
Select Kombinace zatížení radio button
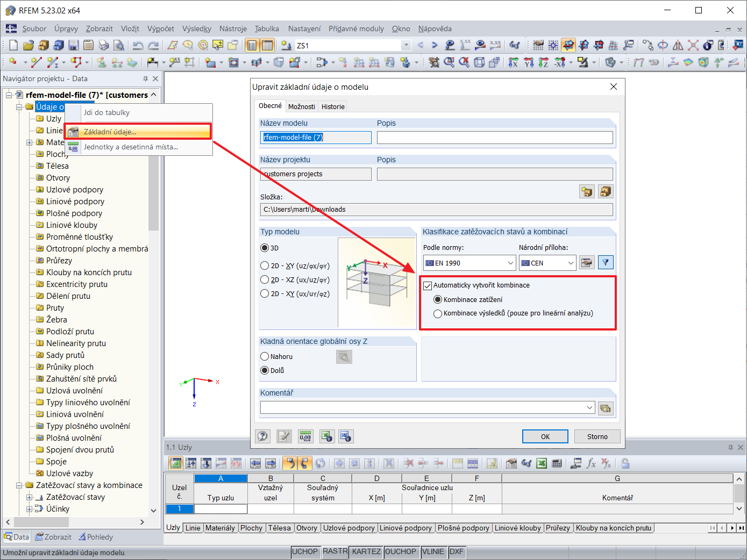438,300
